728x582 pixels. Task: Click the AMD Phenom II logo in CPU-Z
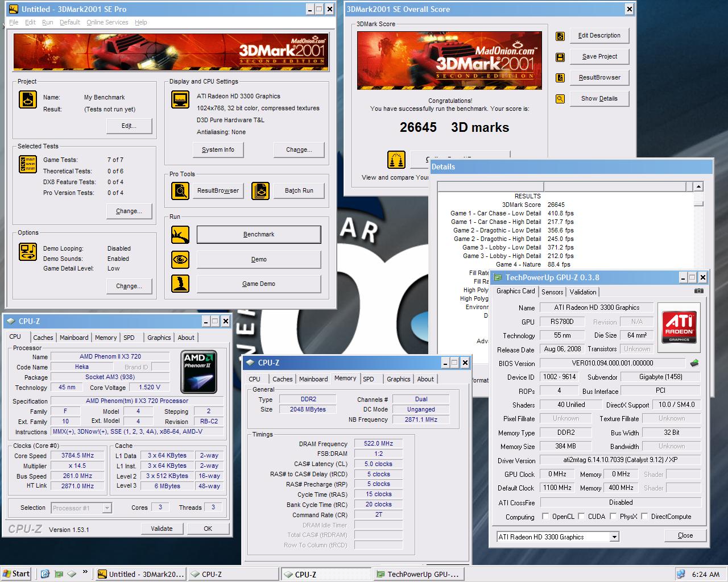pos(198,372)
